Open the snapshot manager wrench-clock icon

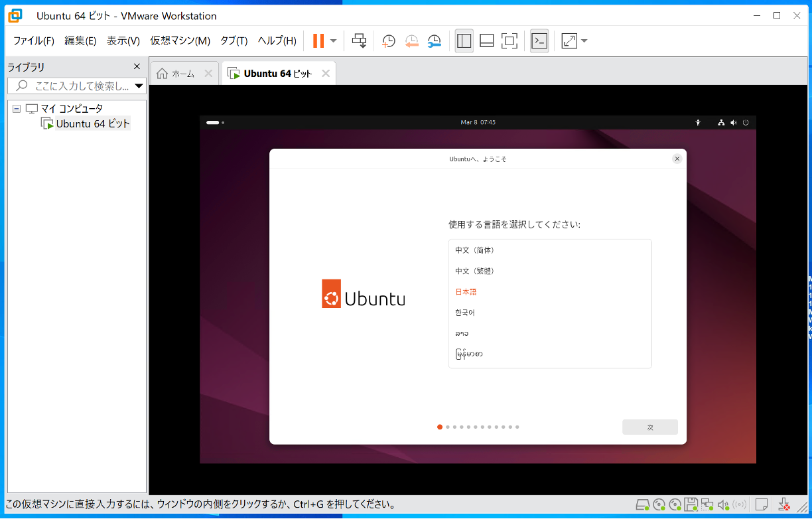click(x=435, y=41)
